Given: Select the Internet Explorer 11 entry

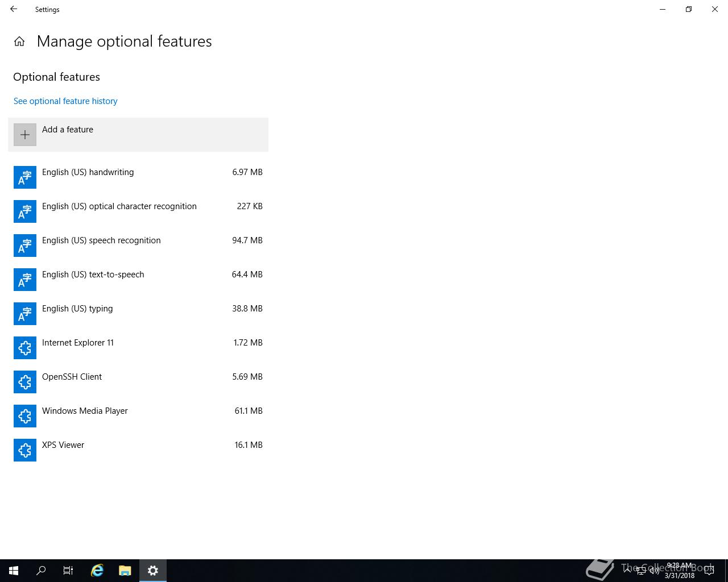Looking at the screenshot, I should (138, 348).
